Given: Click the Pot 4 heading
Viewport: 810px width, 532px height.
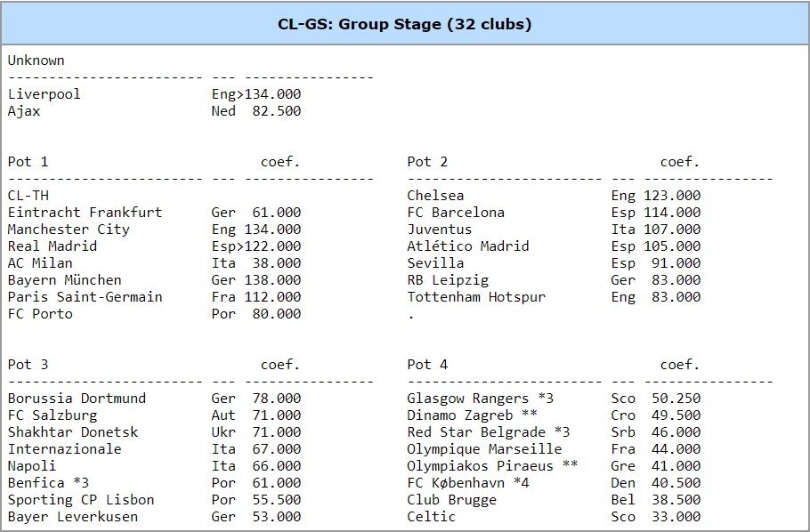Looking at the screenshot, I should click(427, 365).
